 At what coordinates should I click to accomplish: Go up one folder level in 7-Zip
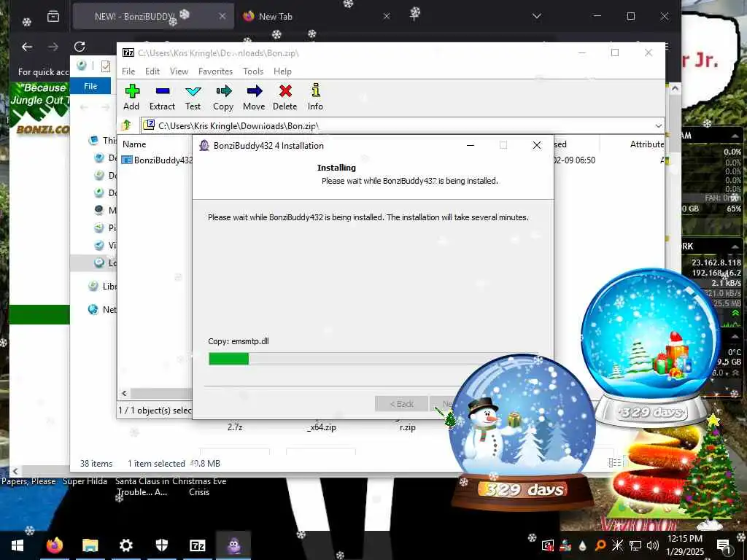coord(127,125)
